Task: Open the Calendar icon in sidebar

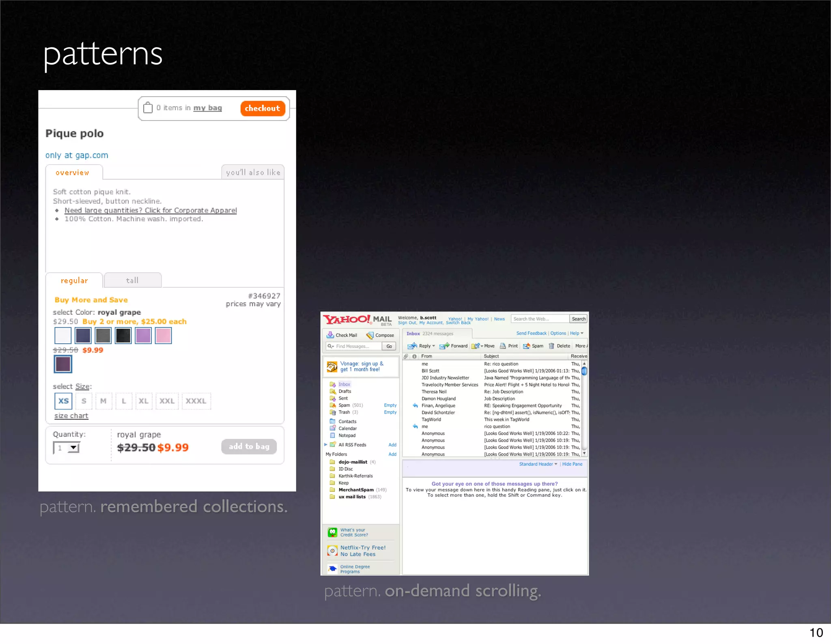Action: tap(332, 428)
